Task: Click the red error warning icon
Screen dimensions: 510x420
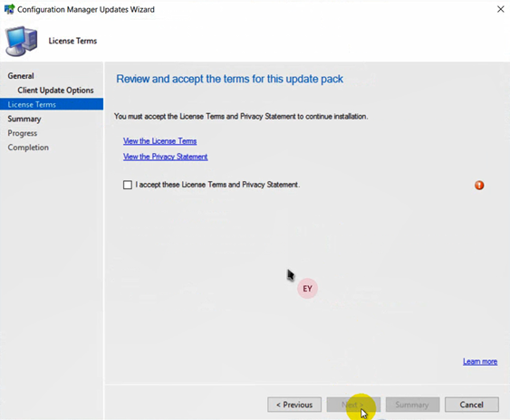Action: [x=479, y=186]
